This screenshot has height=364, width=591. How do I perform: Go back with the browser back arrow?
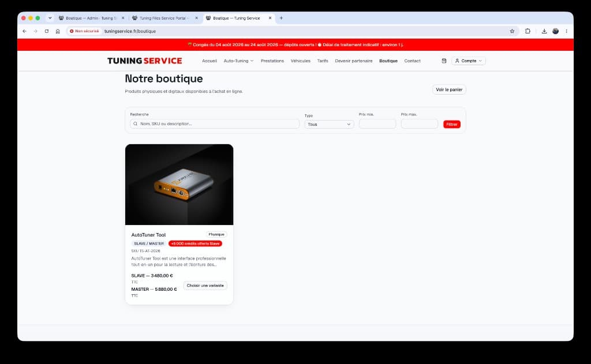[x=24, y=31]
